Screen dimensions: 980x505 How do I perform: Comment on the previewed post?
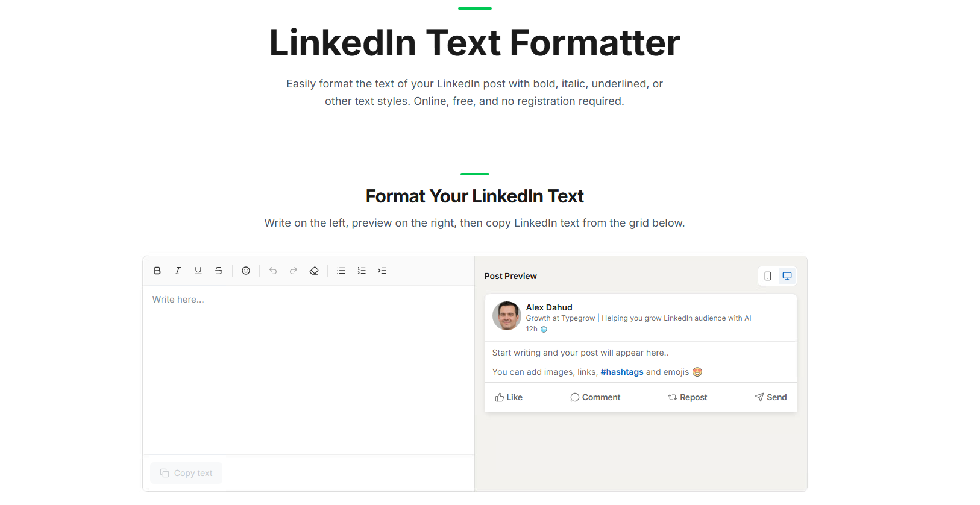[x=595, y=397]
